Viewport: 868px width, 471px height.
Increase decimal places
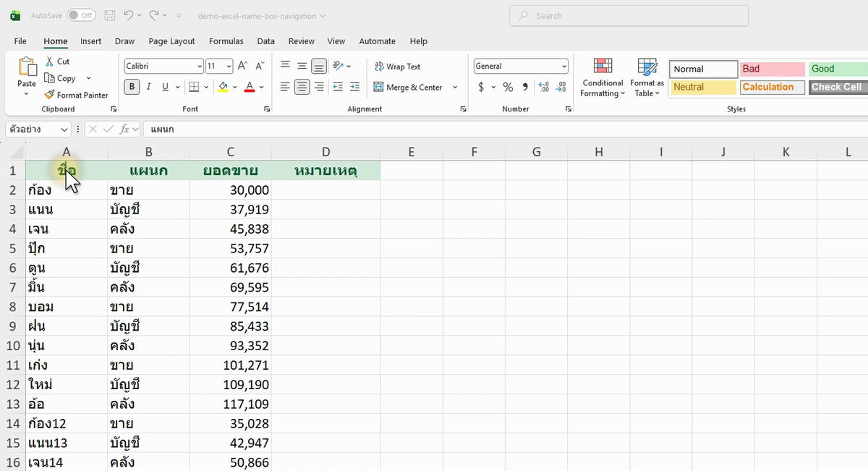click(x=545, y=87)
